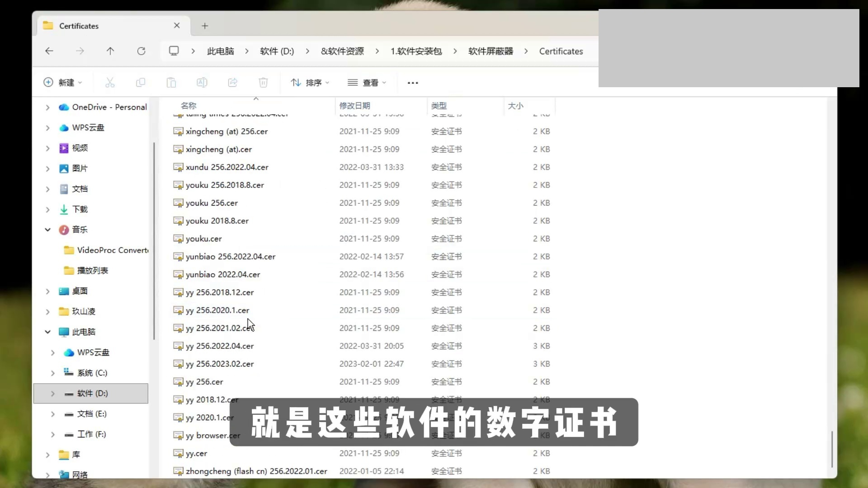The width and height of the screenshot is (868, 488).
Task: Navigate back to previous folder
Action: coord(49,51)
